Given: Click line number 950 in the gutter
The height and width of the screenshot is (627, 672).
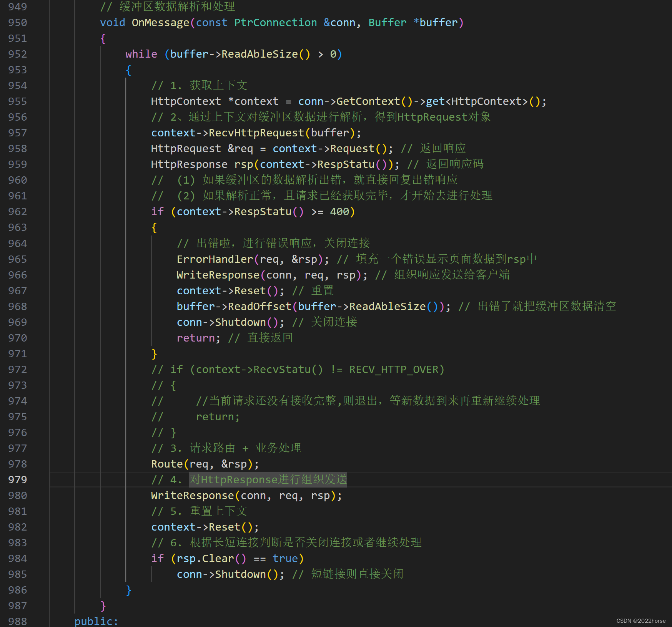Looking at the screenshot, I should point(18,23).
